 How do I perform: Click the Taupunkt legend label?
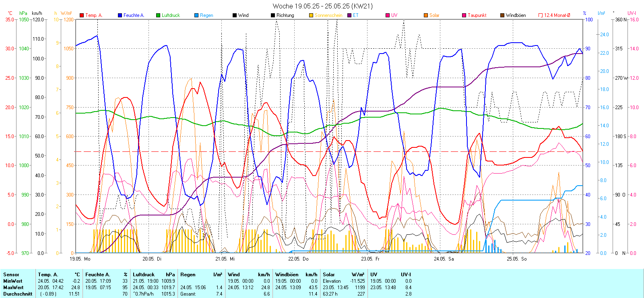tap(477, 15)
